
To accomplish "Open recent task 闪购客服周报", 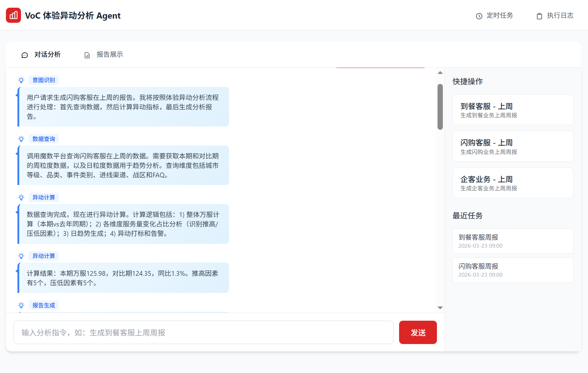I will [513, 270].
